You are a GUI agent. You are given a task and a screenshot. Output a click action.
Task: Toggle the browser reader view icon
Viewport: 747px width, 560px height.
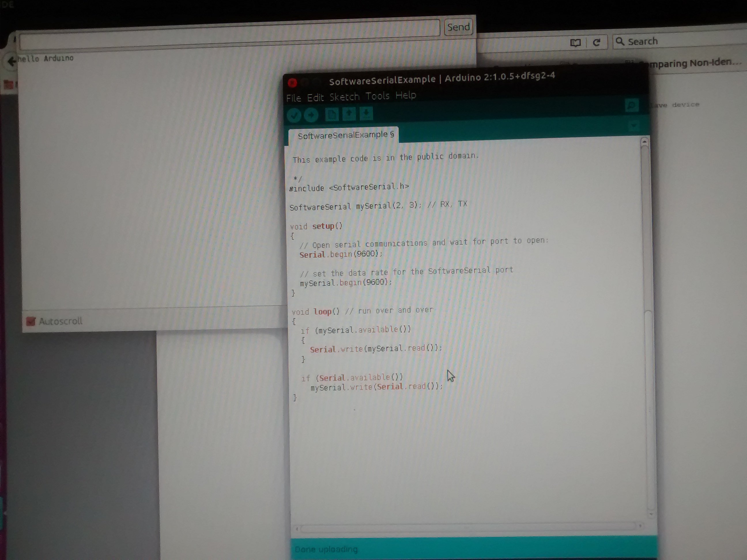tap(575, 43)
